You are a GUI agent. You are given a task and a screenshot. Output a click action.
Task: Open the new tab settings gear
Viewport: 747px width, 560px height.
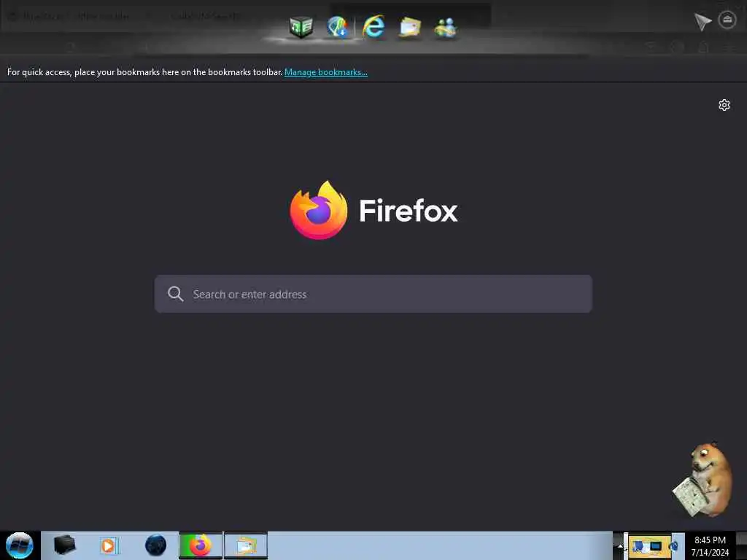coord(724,105)
